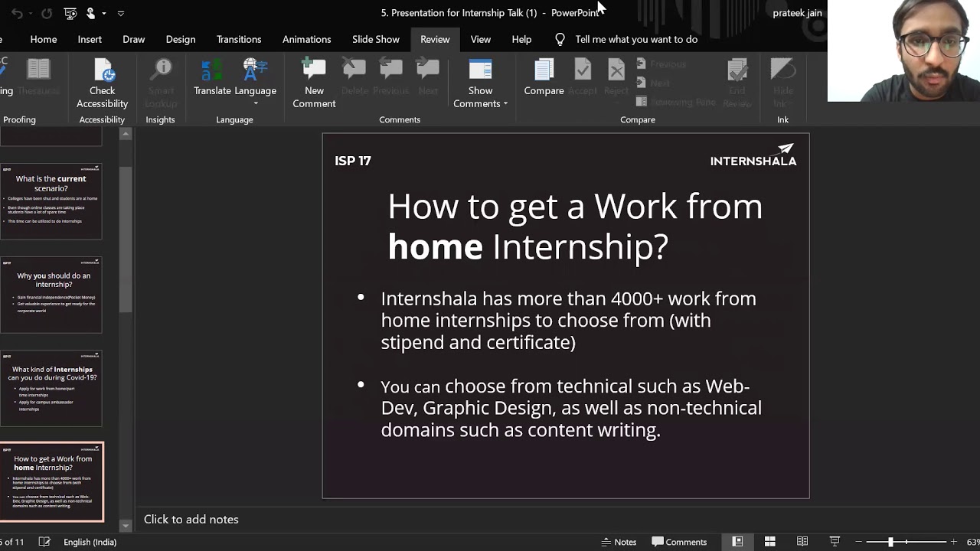Viewport: 980px width, 551px height.
Task: Select 'What kind of Internships' slide thumbnail
Action: coord(51,389)
